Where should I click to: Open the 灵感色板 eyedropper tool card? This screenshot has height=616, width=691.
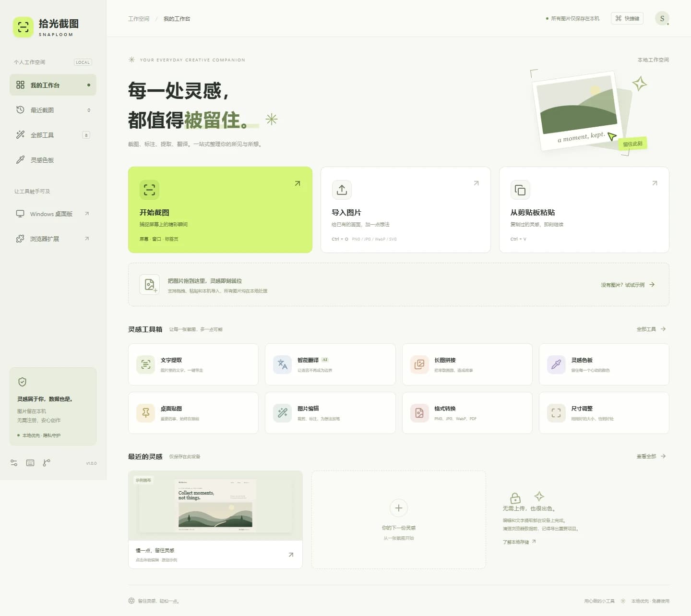pos(604,364)
